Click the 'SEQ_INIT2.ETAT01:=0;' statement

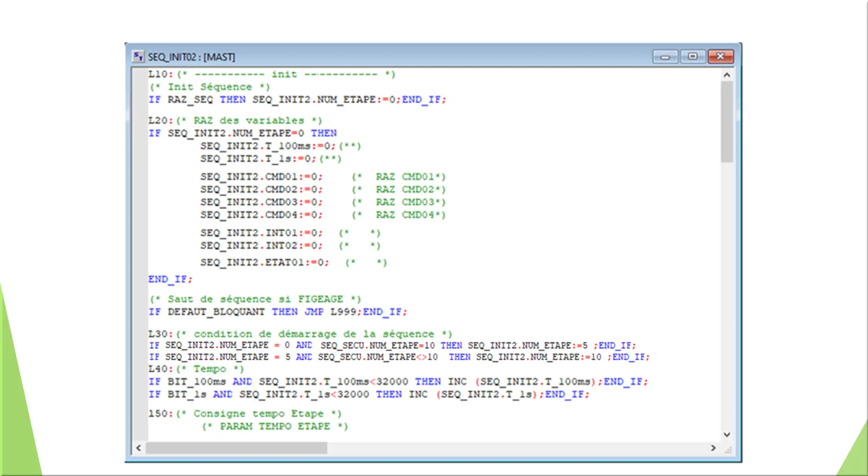point(264,263)
